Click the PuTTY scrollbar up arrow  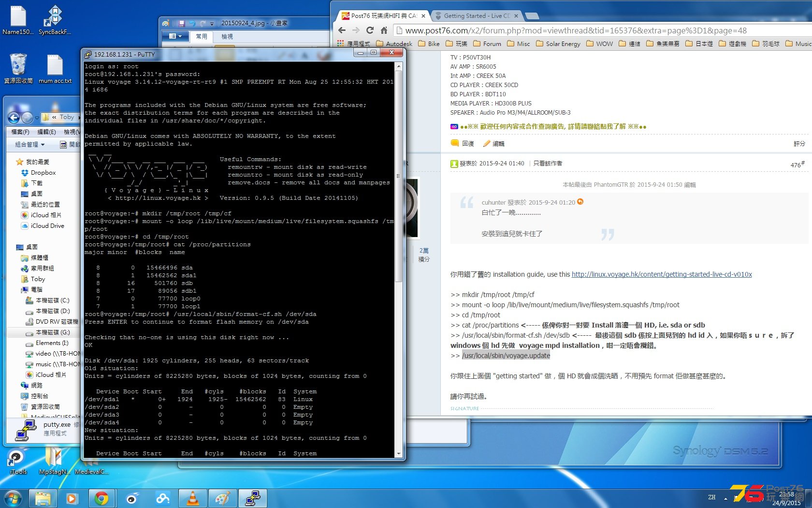point(398,66)
